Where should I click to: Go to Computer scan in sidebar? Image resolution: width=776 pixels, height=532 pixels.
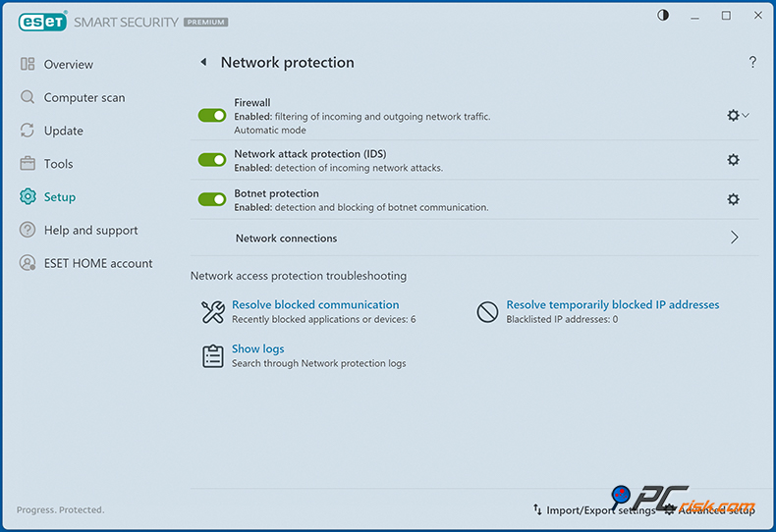[x=83, y=98]
